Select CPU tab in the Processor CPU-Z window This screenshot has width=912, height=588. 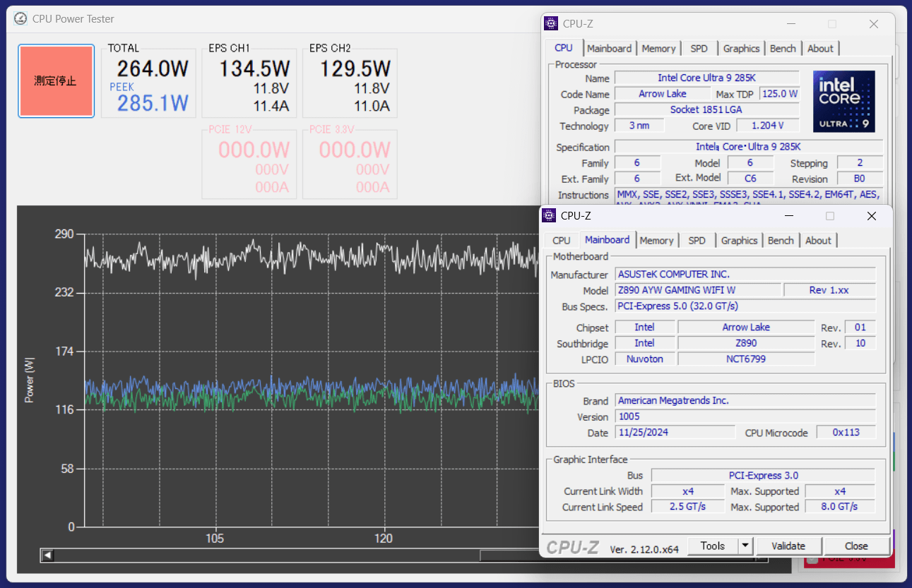564,48
